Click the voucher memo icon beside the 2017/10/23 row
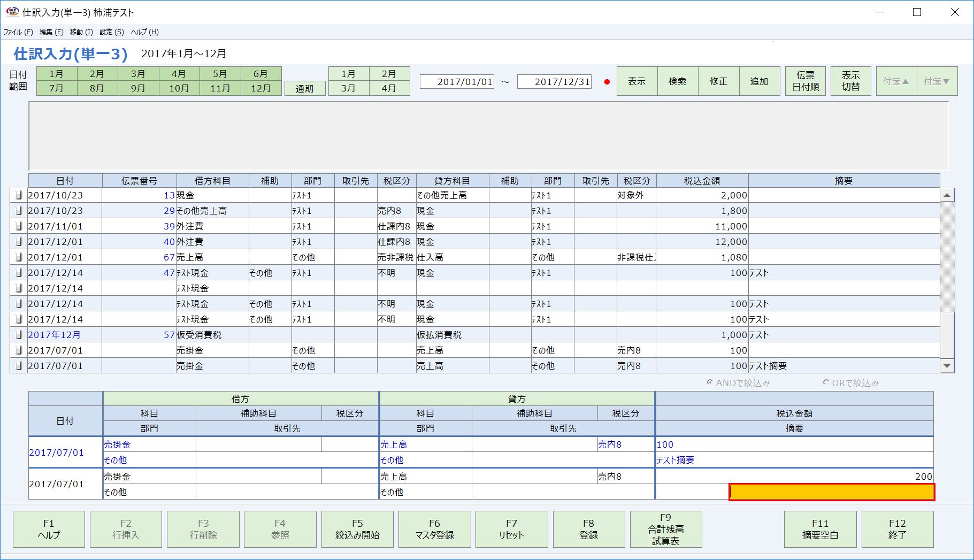The height and width of the screenshot is (560, 974). coord(18,195)
